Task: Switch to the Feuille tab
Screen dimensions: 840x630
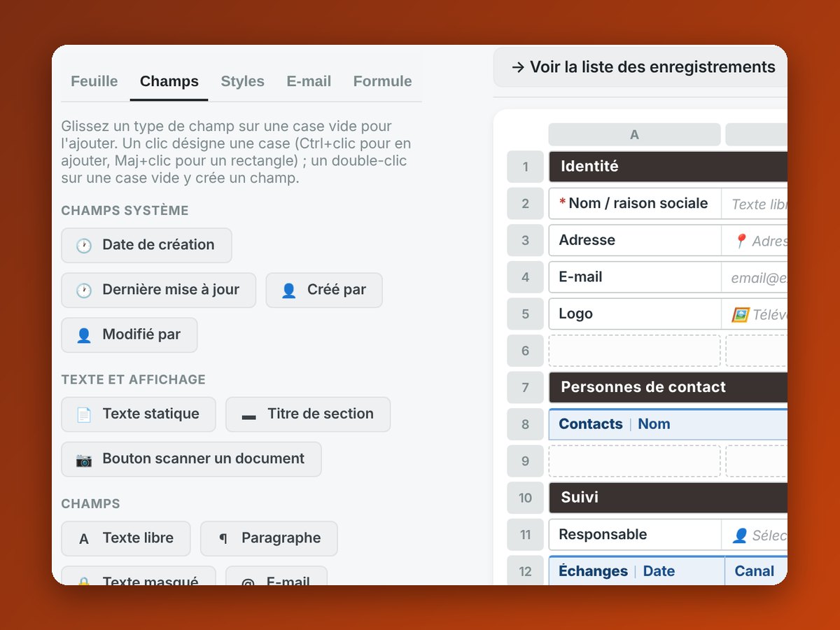Action: [94, 81]
